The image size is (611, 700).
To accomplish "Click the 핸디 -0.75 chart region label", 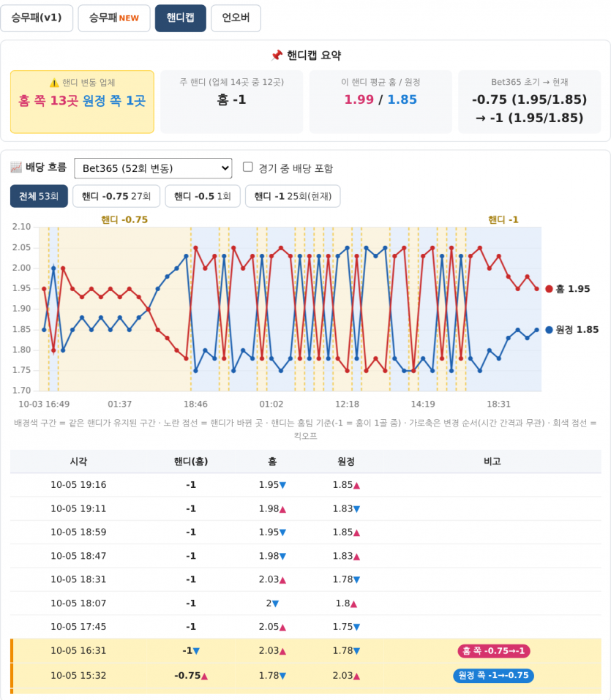I will pyautogui.click(x=124, y=219).
